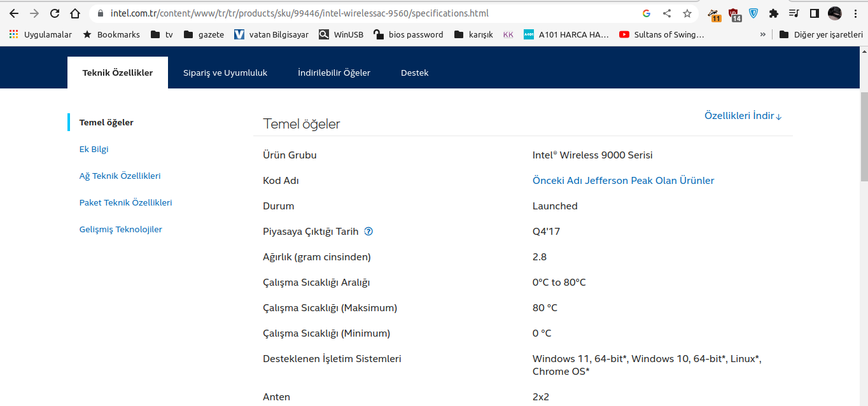Viewport: 868px width, 406px height.
Task: Open the bios password bookmark
Action: (409, 34)
